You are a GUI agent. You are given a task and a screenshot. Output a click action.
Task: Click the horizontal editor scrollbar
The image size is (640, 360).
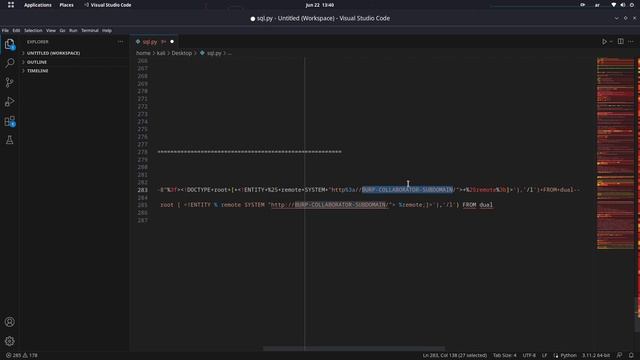click(x=354, y=349)
